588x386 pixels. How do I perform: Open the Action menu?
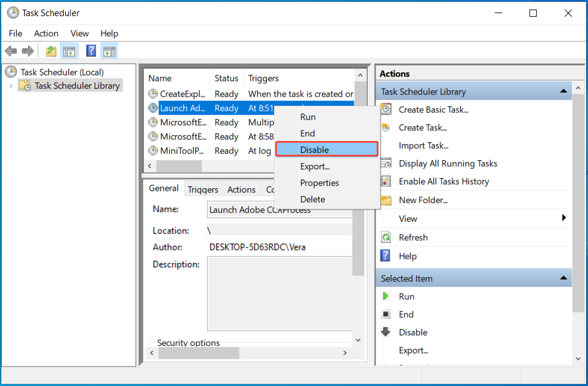(x=46, y=33)
